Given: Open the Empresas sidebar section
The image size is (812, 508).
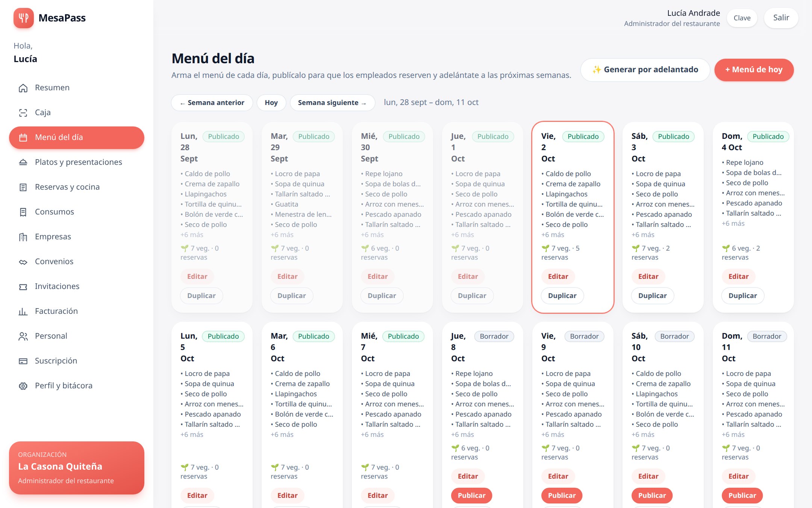Looking at the screenshot, I should 77,237.
